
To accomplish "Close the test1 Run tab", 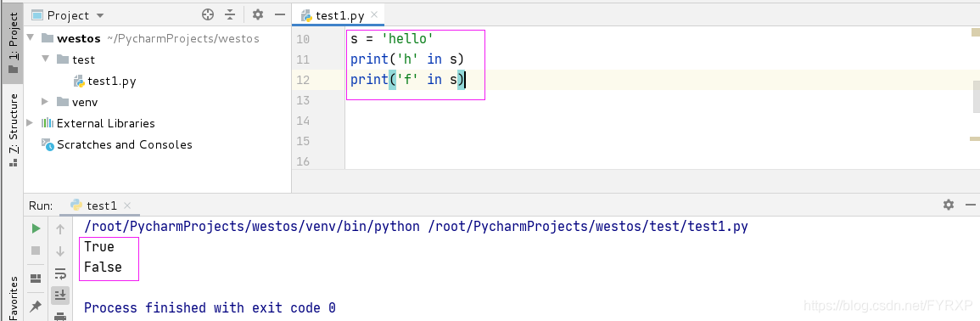I will 127,206.
